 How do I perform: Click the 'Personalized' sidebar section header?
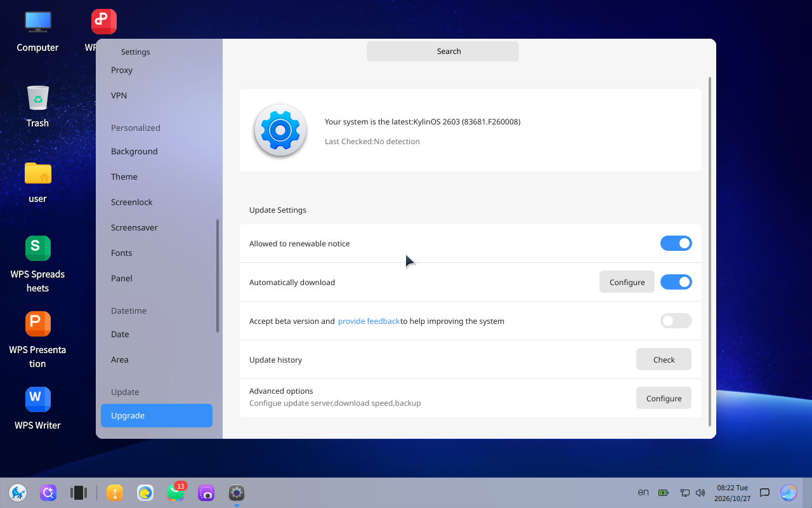[x=136, y=128]
